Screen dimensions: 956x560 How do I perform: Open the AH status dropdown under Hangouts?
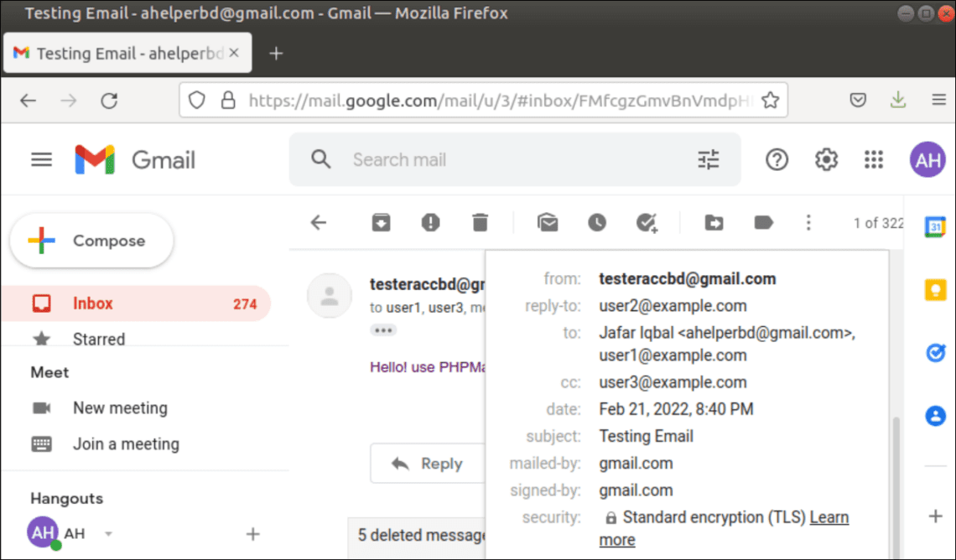[x=108, y=533]
